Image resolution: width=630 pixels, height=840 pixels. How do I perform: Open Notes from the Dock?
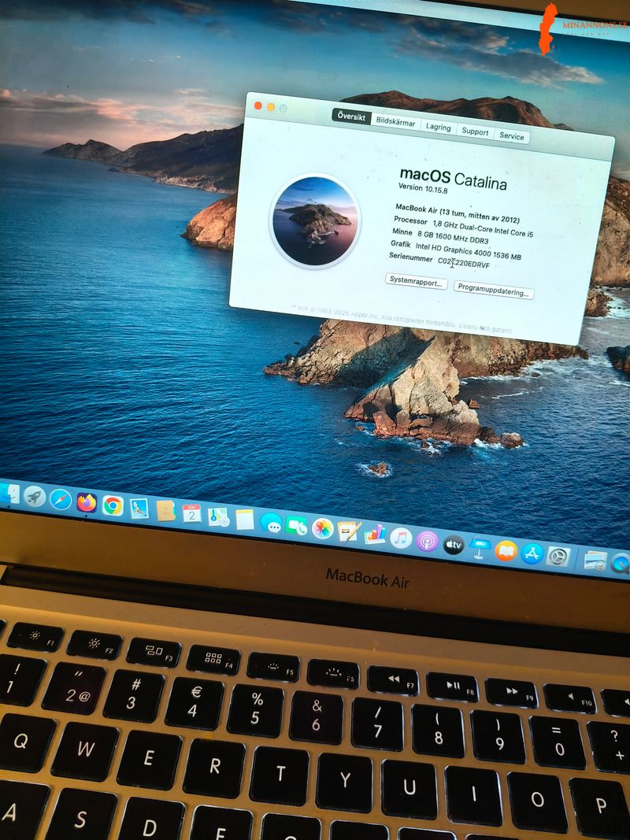tap(245, 520)
